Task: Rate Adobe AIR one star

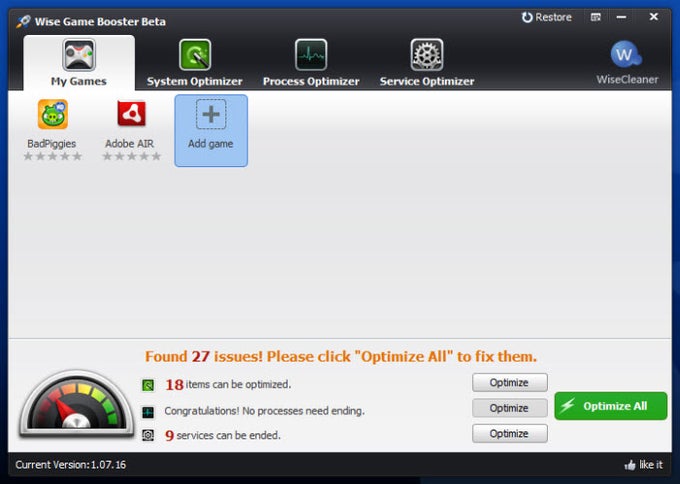Action: 107,156
